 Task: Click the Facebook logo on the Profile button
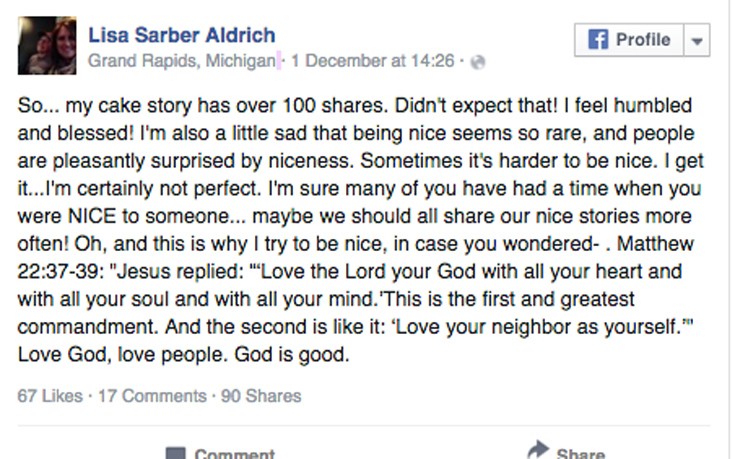[x=598, y=40]
